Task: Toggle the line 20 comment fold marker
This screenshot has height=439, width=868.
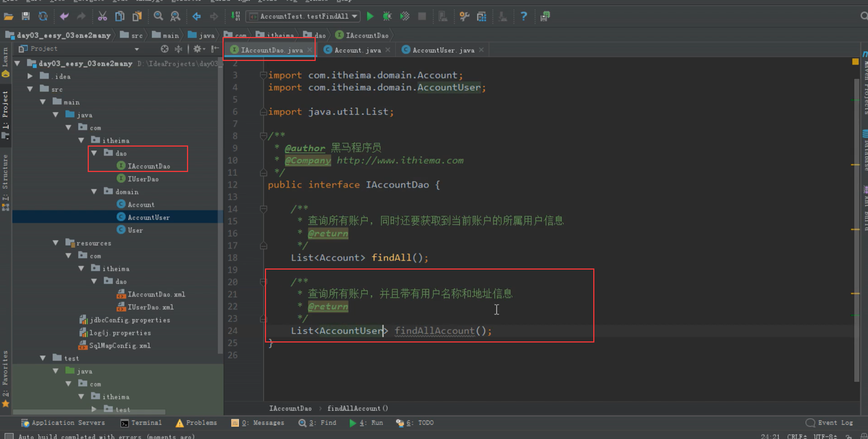Action: 263,282
